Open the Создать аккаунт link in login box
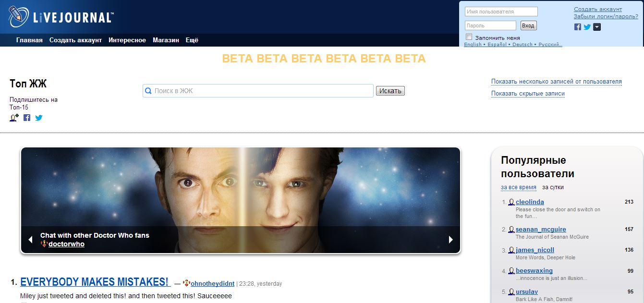Screen dimensions: 644x303 (598, 9)
